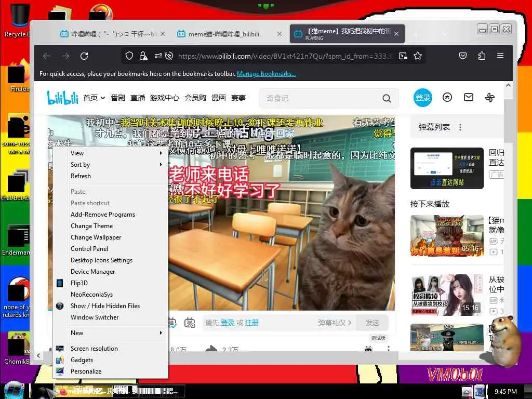Choose Change Theme menu entry
The width and height of the screenshot is (532, 399).
111,226
